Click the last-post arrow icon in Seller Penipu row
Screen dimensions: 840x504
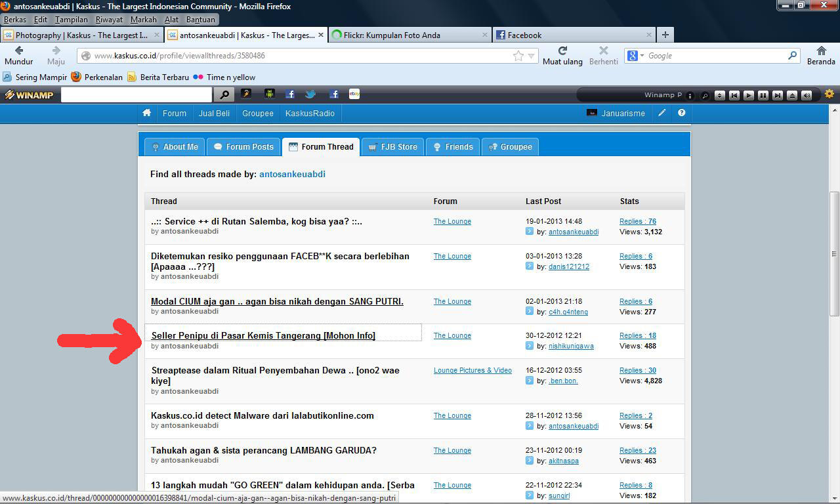pyautogui.click(x=530, y=346)
